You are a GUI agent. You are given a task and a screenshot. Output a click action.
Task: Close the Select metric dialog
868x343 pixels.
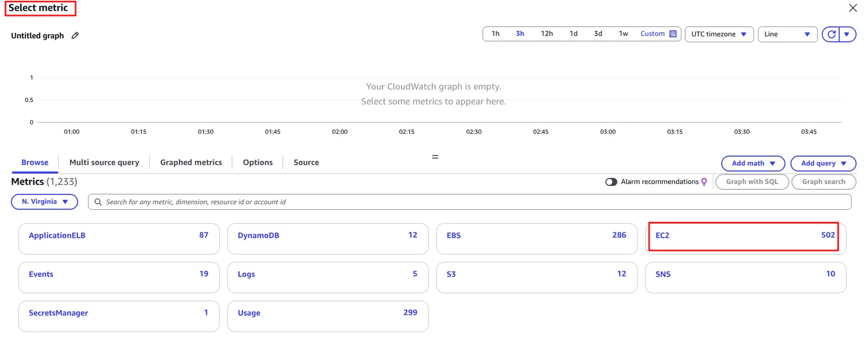(853, 8)
